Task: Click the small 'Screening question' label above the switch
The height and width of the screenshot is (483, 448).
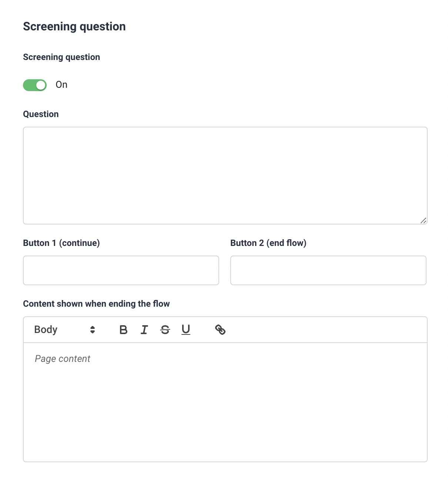Action: 61,57
